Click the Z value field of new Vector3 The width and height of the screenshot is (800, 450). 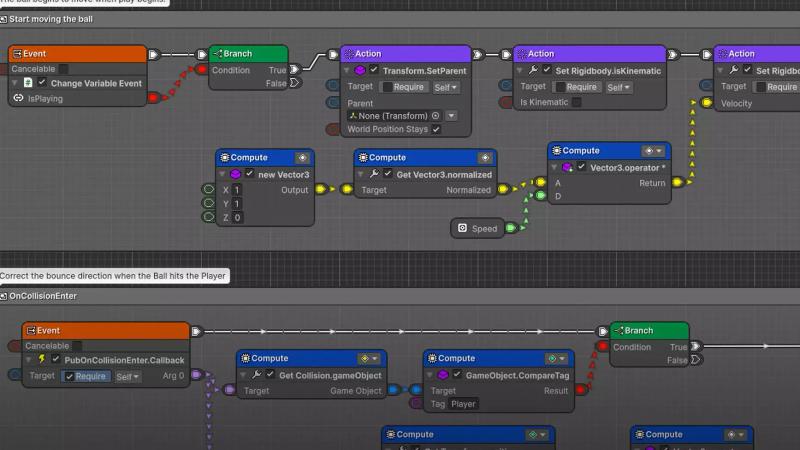click(237, 217)
